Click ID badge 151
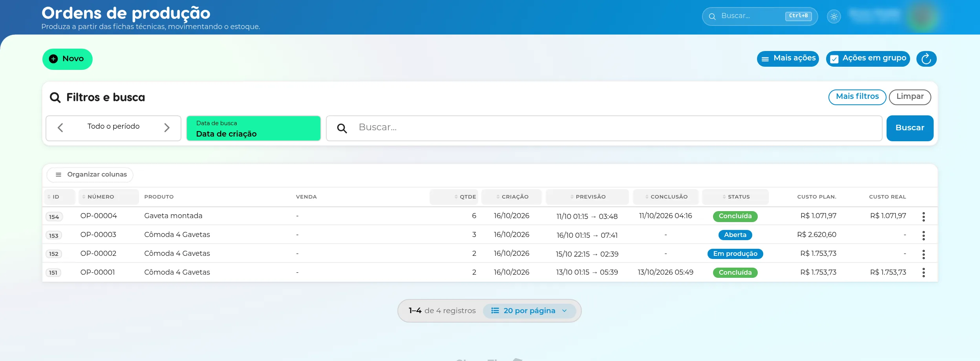Screen dimensions: 980x361 pos(53,273)
